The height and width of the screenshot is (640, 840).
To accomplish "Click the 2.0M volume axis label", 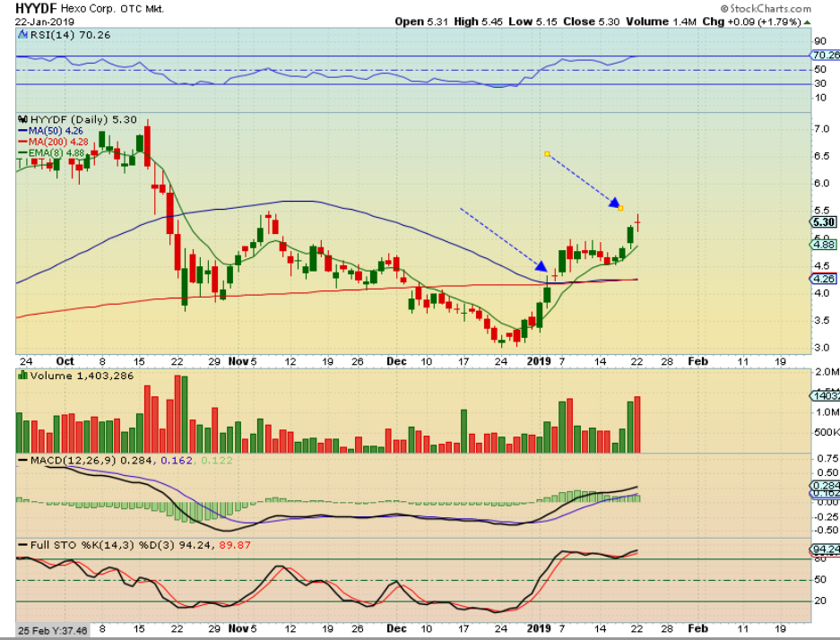I will pos(827,372).
